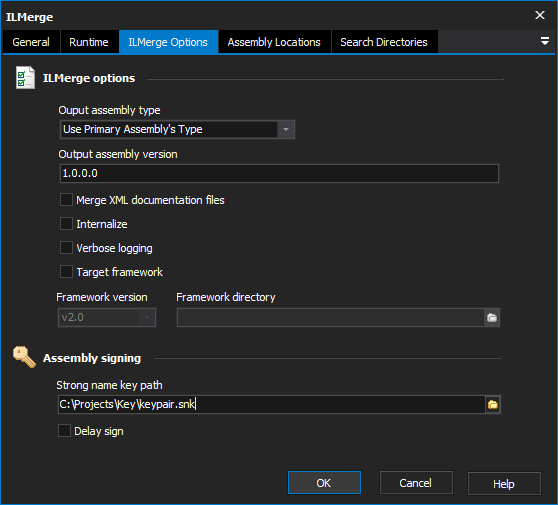Focus the Strong name key path field
This screenshot has width=558, height=505.
coord(272,404)
